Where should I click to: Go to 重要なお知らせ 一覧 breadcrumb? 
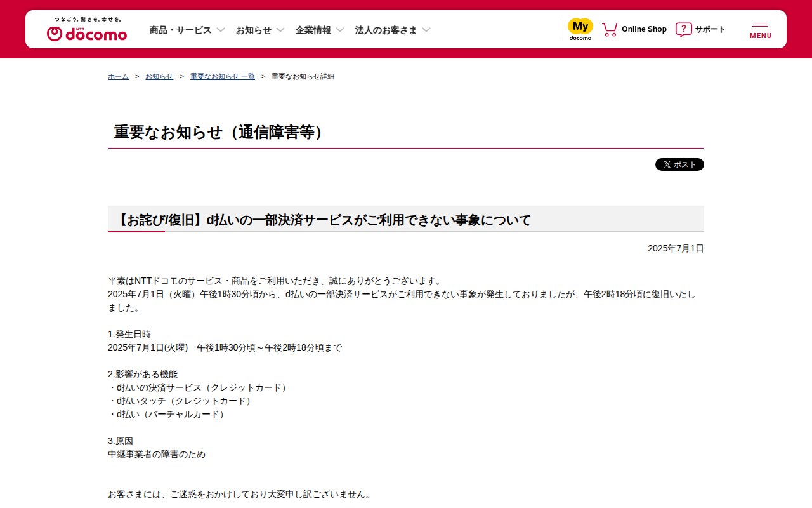(223, 76)
